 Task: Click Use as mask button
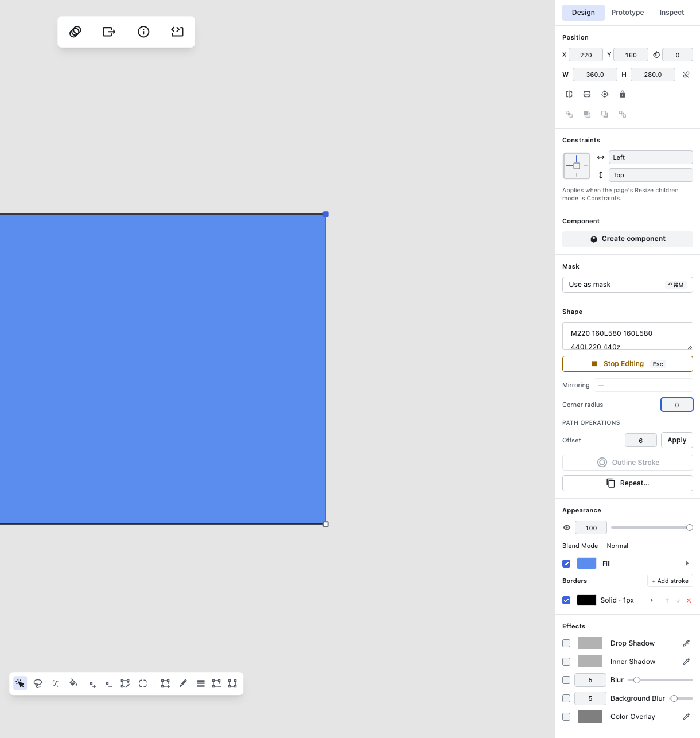[x=628, y=285]
